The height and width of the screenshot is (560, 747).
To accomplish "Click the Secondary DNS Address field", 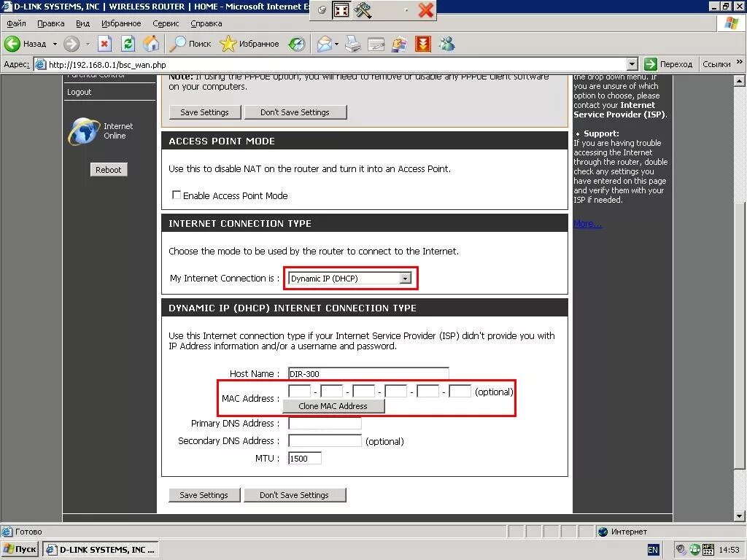I will (325, 441).
